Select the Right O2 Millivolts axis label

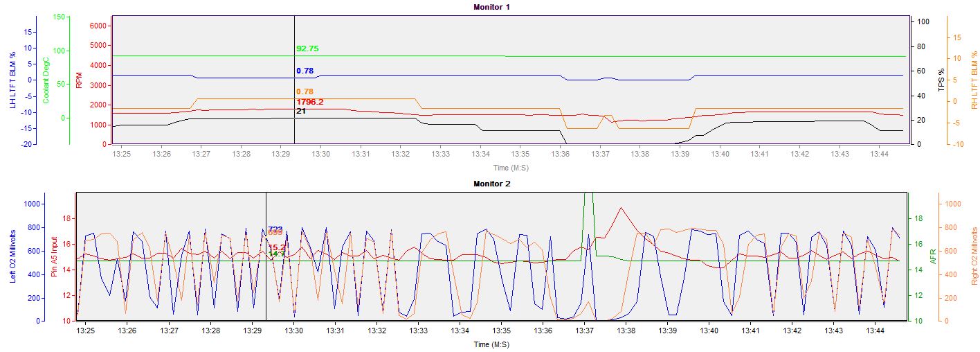[974, 257]
